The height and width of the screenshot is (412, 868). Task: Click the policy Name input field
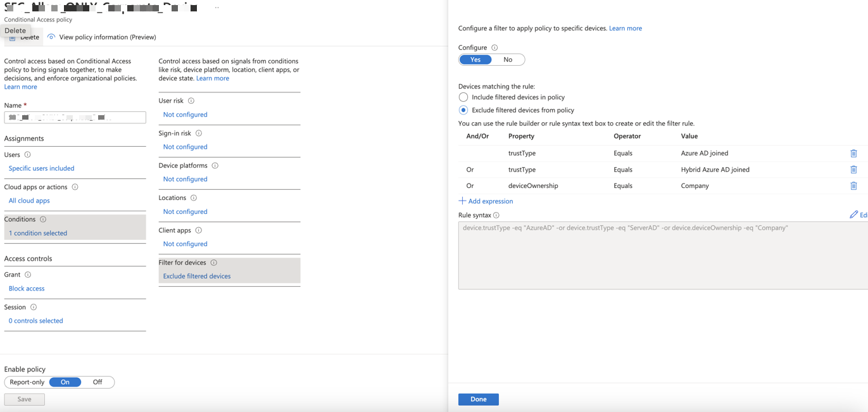[75, 118]
